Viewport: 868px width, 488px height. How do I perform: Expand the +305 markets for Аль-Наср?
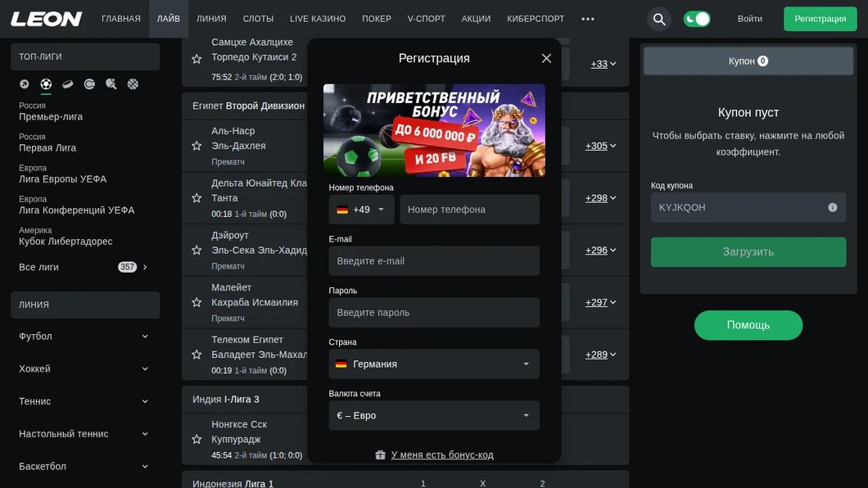(x=600, y=146)
